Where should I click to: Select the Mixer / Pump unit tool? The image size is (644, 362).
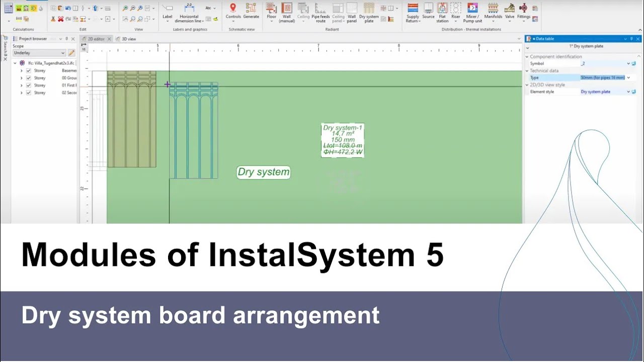[472, 14]
